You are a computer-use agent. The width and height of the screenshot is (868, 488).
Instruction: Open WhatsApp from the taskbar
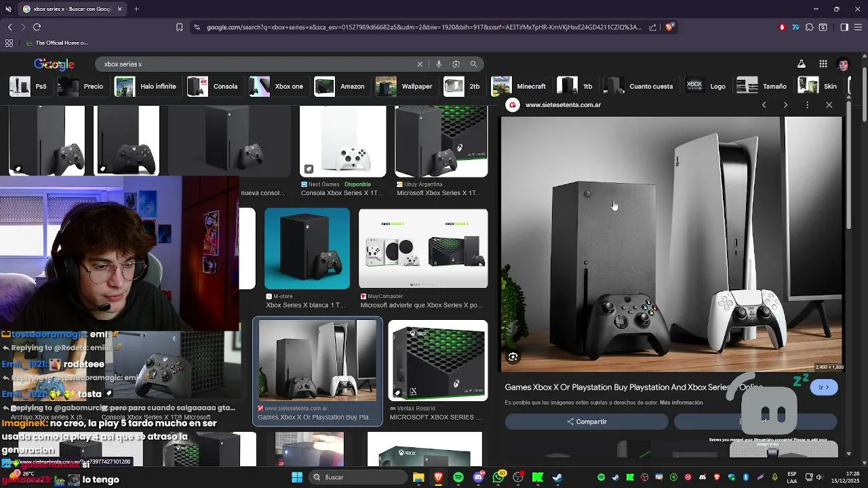(x=499, y=477)
